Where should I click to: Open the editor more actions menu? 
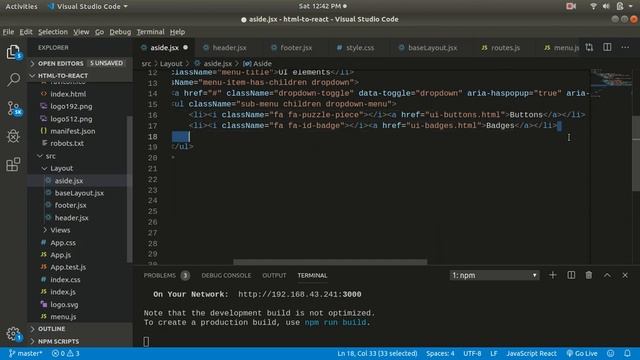click(625, 47)
